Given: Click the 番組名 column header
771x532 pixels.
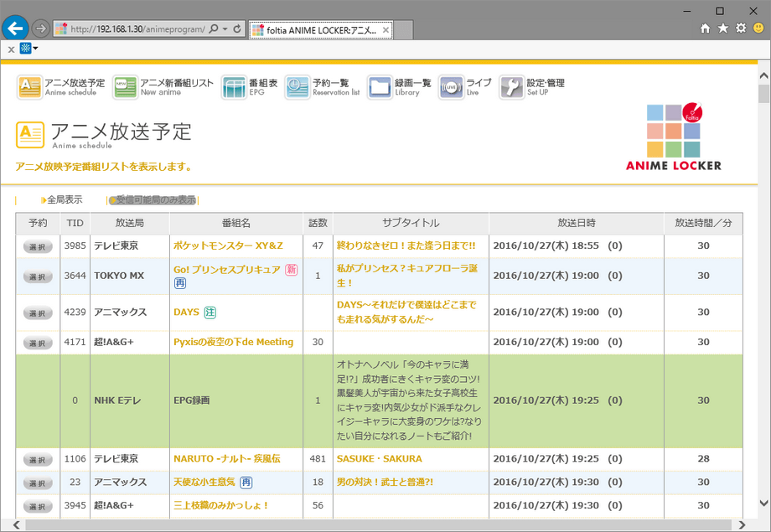Looking at the screenshot, I should (236, 223).
